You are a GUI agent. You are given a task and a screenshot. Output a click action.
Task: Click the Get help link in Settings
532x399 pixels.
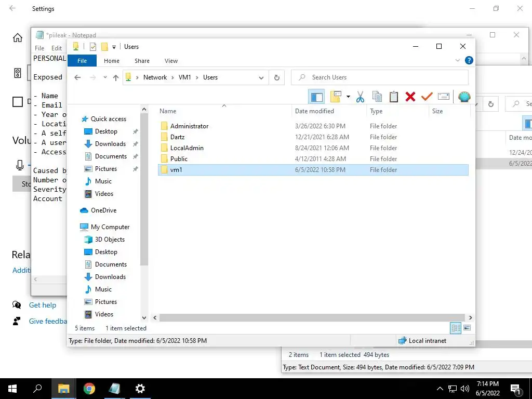click(x=43, y=305)
